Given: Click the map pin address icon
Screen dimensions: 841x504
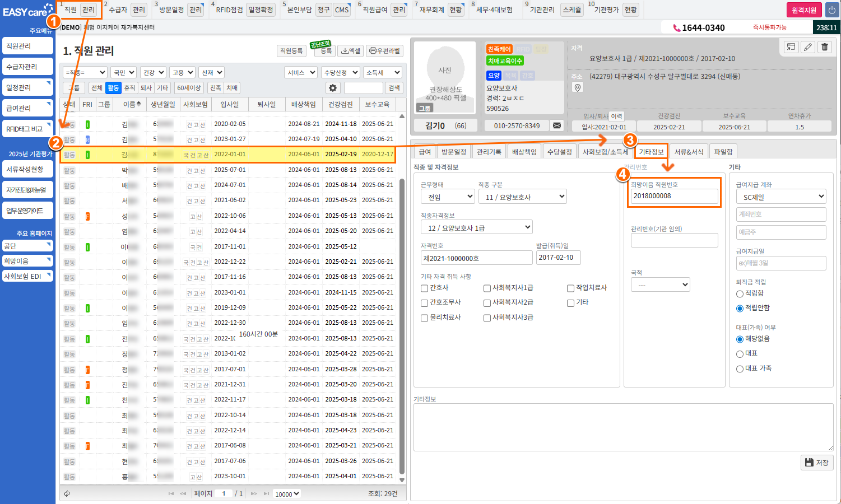Looking at the screenshot, I should click(x=578, y=87).
